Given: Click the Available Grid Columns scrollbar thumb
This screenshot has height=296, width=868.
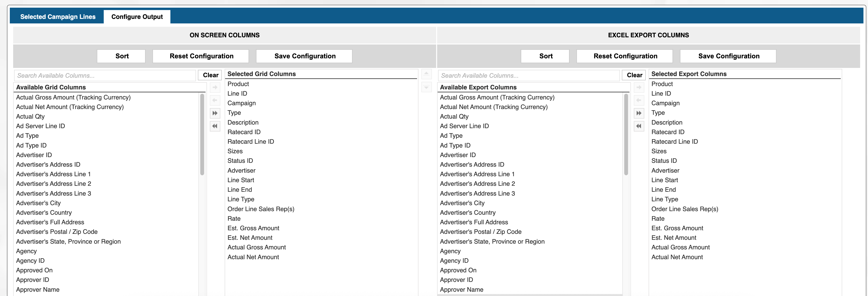Looking at the screenshot, I should click(x=202, y=135).
